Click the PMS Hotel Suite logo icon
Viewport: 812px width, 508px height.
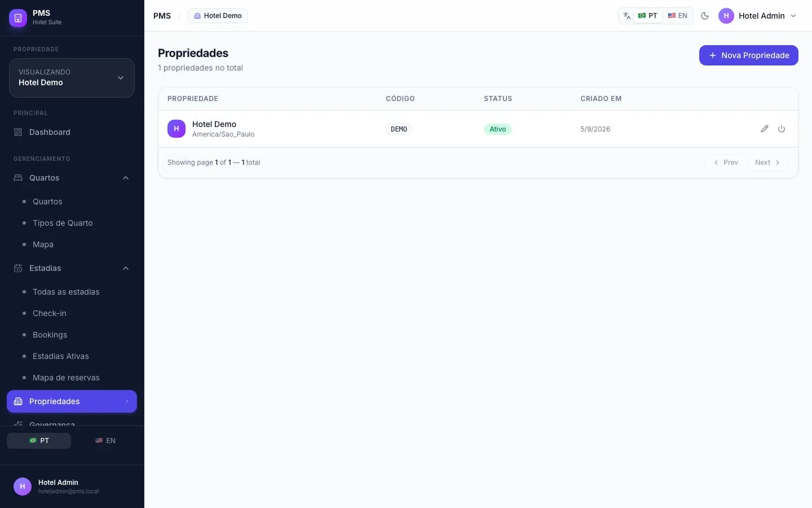[x=18, y=17]
